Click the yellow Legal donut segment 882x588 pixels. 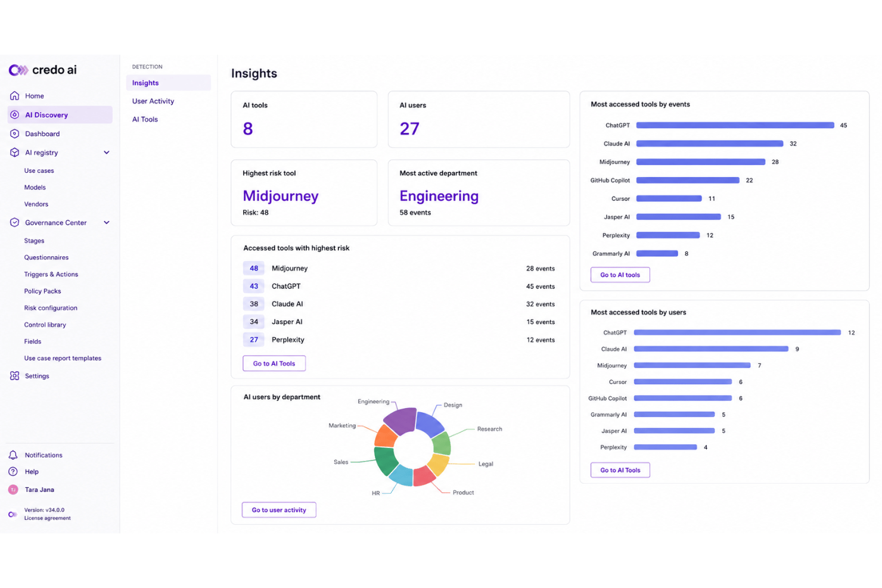pos(440,464)
